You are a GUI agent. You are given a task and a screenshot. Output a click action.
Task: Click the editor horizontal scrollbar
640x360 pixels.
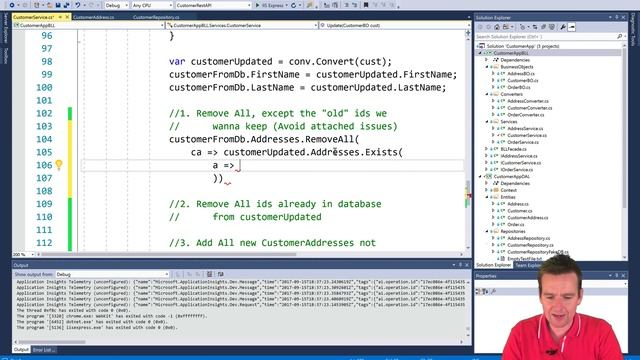pyautogui.click(x=169, y=254)
